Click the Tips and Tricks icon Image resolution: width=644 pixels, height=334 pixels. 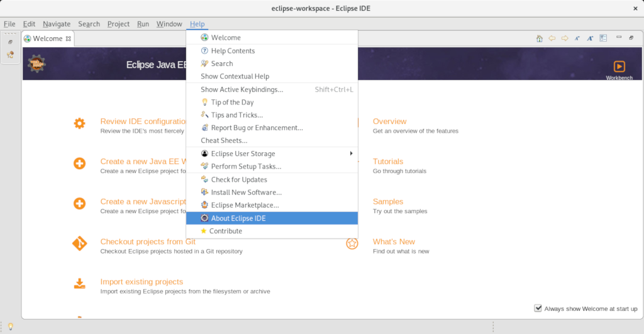click(x=204, y=114)
